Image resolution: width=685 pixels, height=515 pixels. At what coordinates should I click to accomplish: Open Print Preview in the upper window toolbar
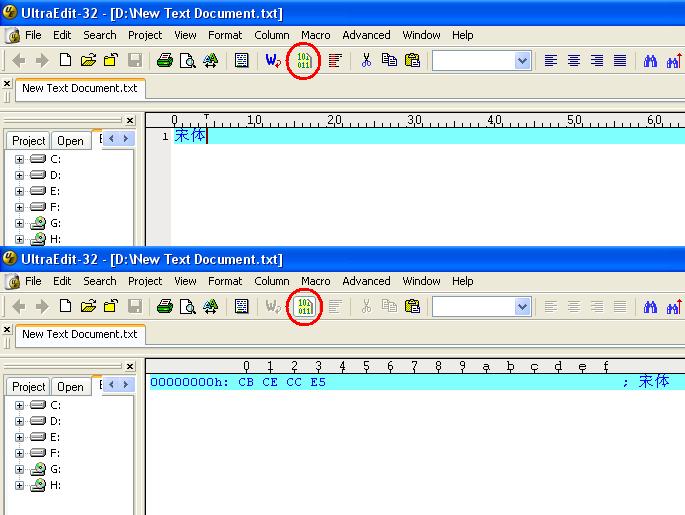pos(188,60)
